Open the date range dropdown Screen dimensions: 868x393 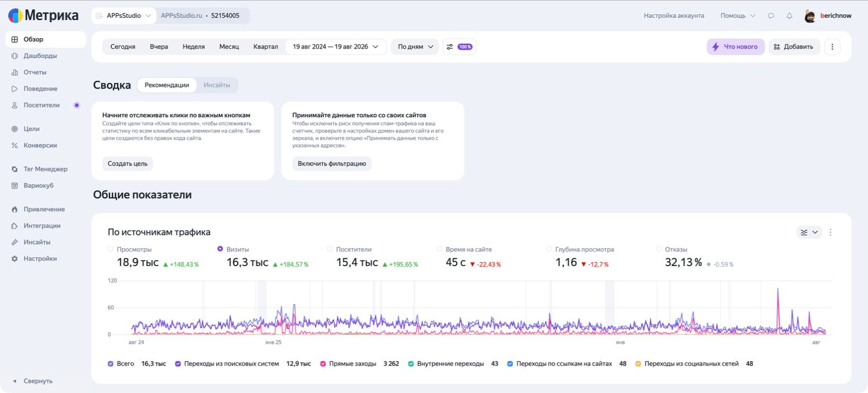coord(335,47)
